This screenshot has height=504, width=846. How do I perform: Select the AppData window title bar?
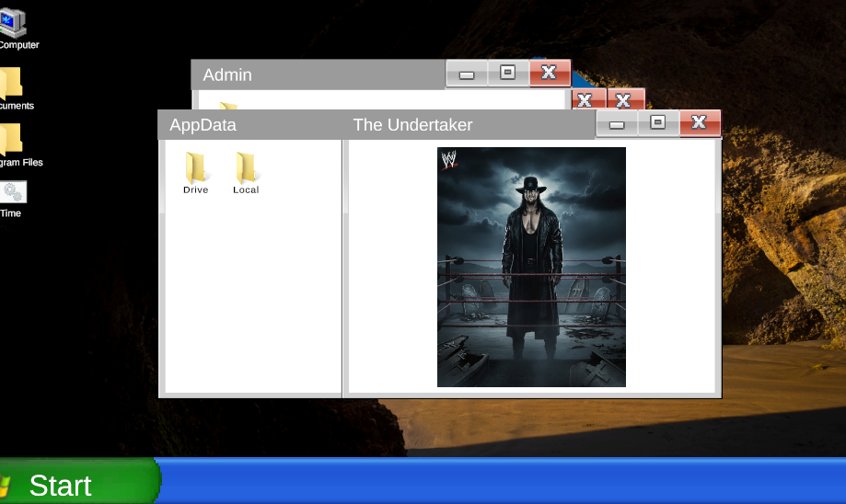249,124
